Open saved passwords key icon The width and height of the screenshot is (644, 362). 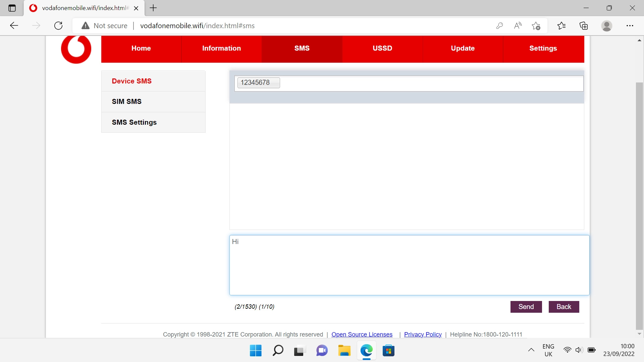tap(499, 25)
